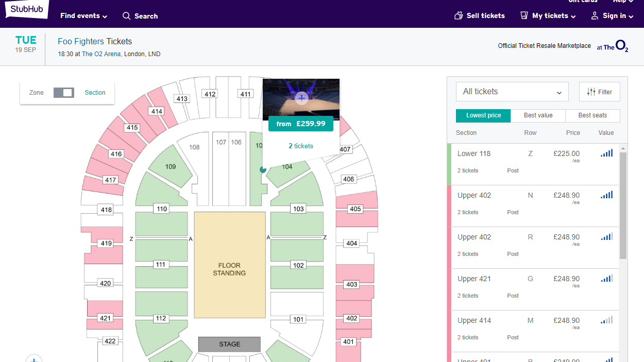Switch to the Best seats tab
The width and height of the screenshot is (644, 362).
tap(592, 115)
